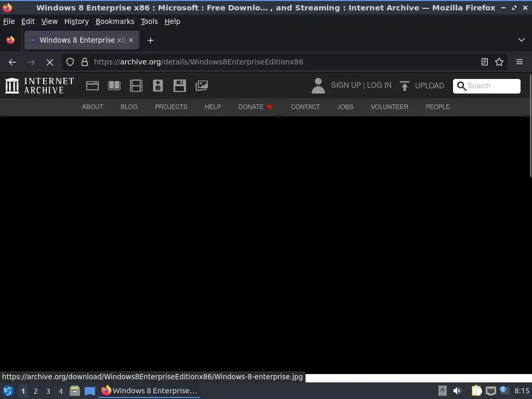Switch to workspace 3
The image size is (532, 399).
click(48, 391)
